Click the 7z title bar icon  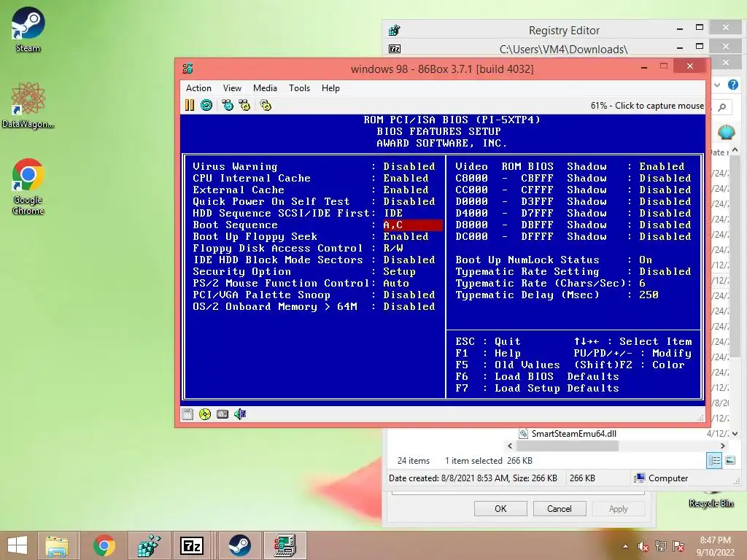[x=395, y=49]
